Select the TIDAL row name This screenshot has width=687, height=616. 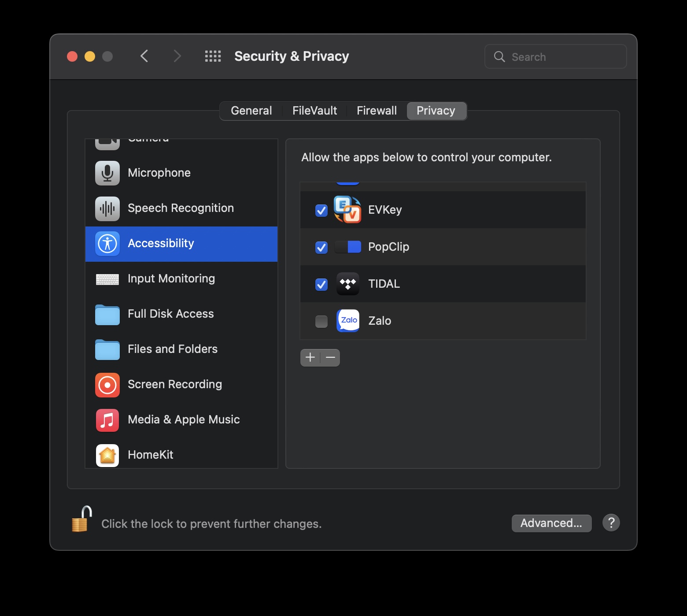384,284
